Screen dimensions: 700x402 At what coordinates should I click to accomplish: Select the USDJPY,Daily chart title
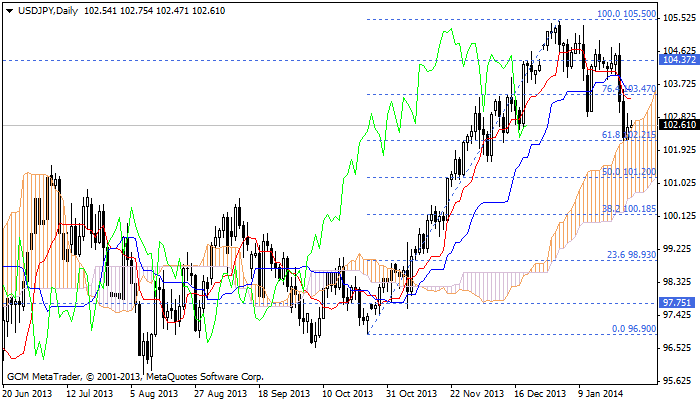48,10
